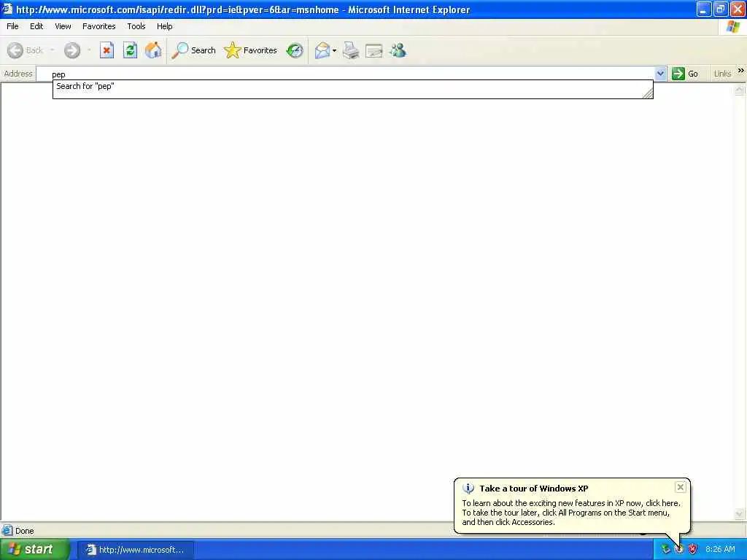
Task: Open the File menu
Action: click(12, 26)
